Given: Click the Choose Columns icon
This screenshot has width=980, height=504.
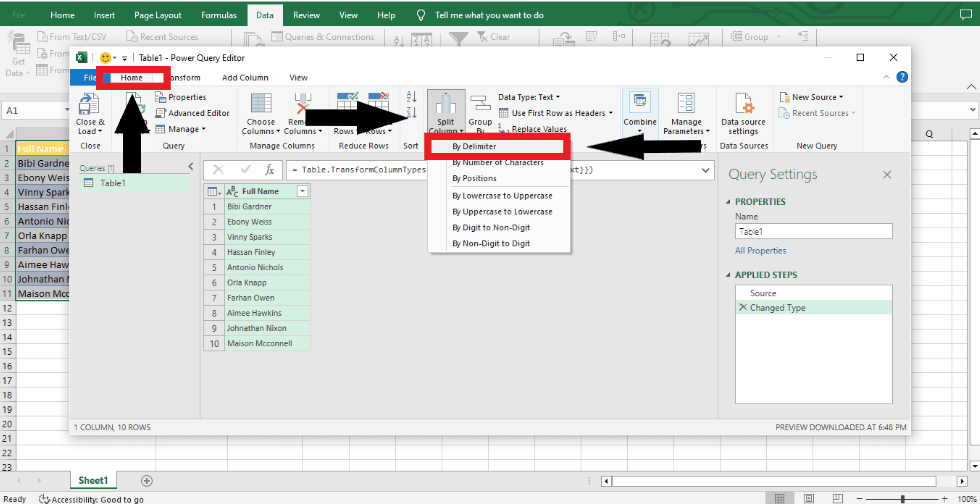Looking at the screenshot, I should click(x=260, y=105).
